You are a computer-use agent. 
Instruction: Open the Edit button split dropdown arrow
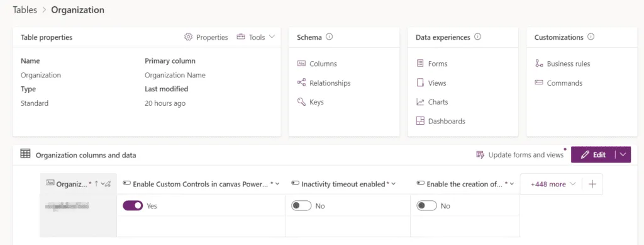(623, 154)
